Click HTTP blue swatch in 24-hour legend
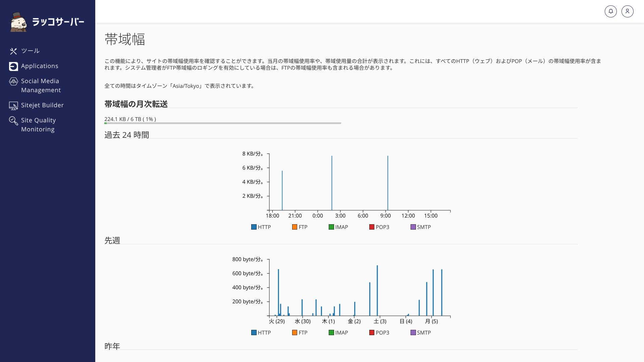This screenshot has height=362, width=644. click(254, 227)
